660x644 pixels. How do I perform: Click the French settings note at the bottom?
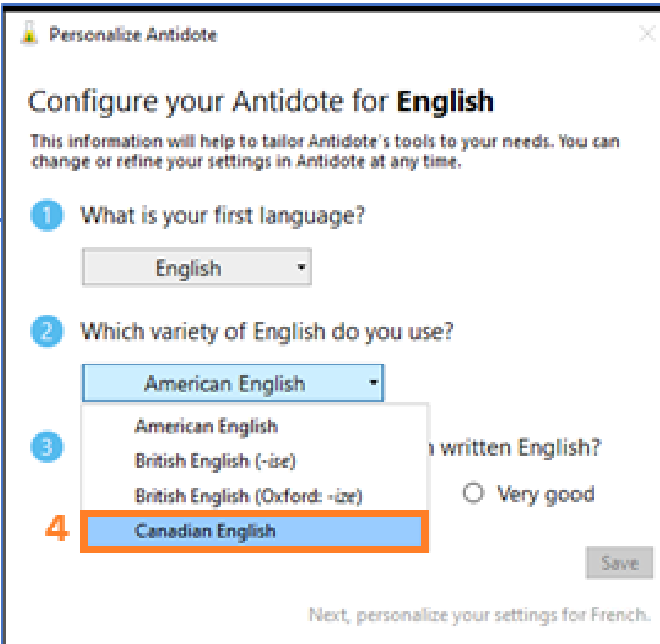479,615
